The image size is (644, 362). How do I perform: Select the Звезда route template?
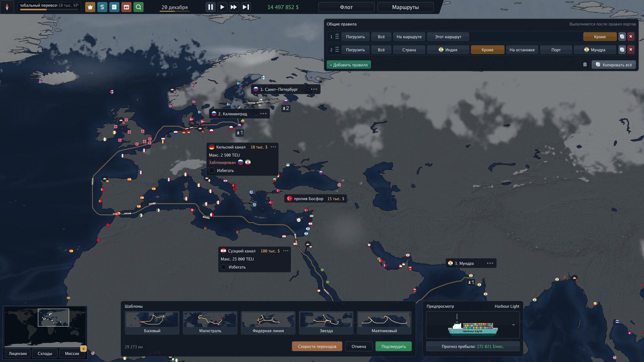[x=326, y=323]
